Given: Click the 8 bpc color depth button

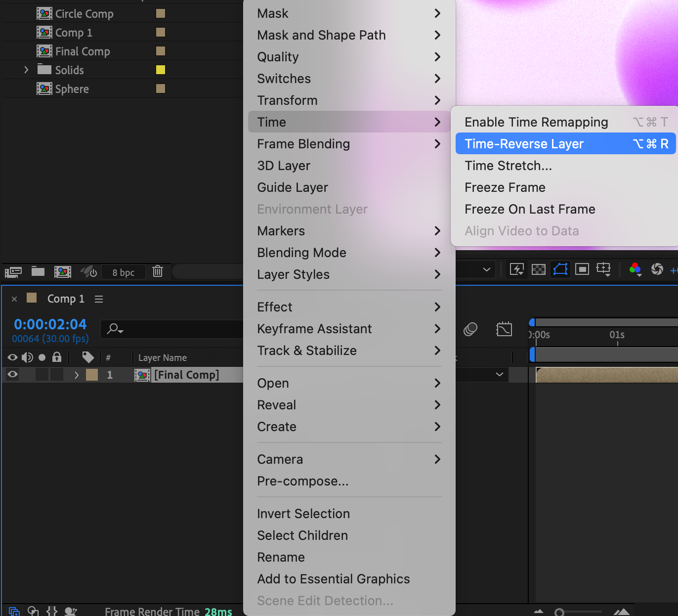Looking at the screenshot, I should click(124, 272).
